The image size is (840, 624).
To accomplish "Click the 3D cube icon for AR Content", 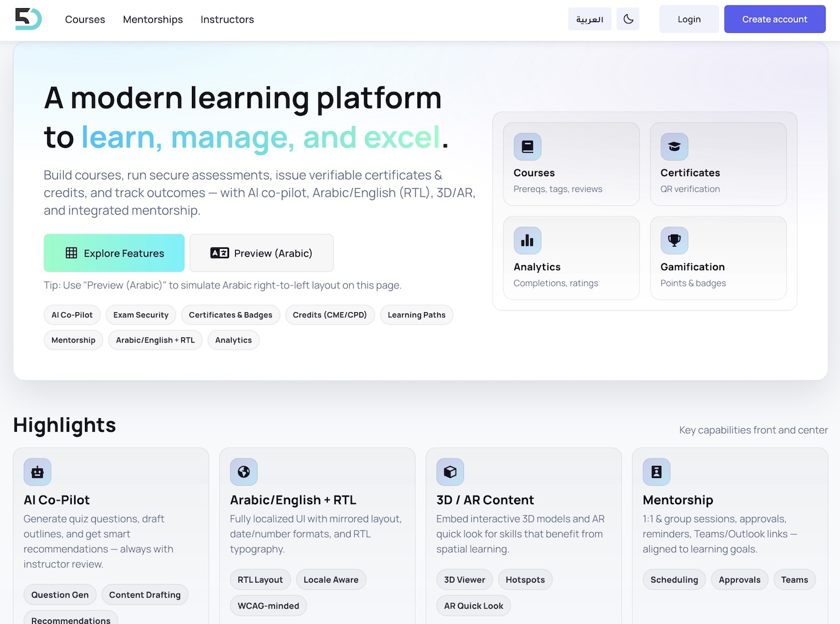I will (x=450, y=472).
